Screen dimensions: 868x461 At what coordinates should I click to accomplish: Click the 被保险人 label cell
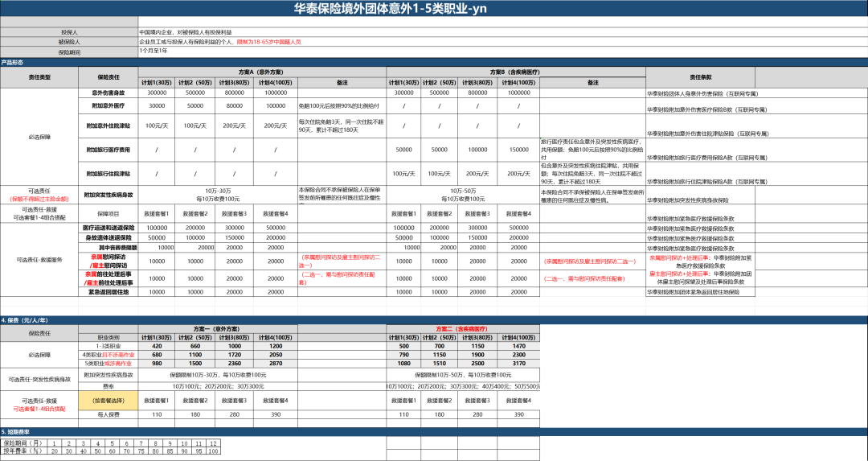(69, 42)
